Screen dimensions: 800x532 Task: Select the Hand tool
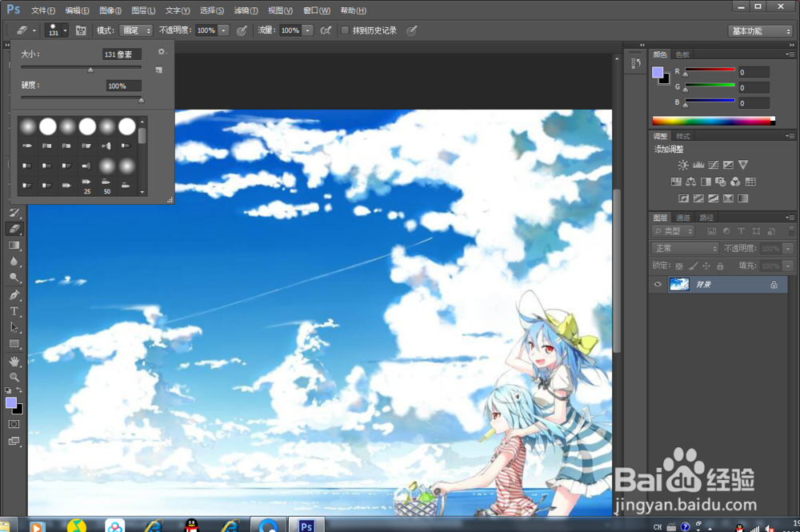pyautogui.click(x=14, y=361)
